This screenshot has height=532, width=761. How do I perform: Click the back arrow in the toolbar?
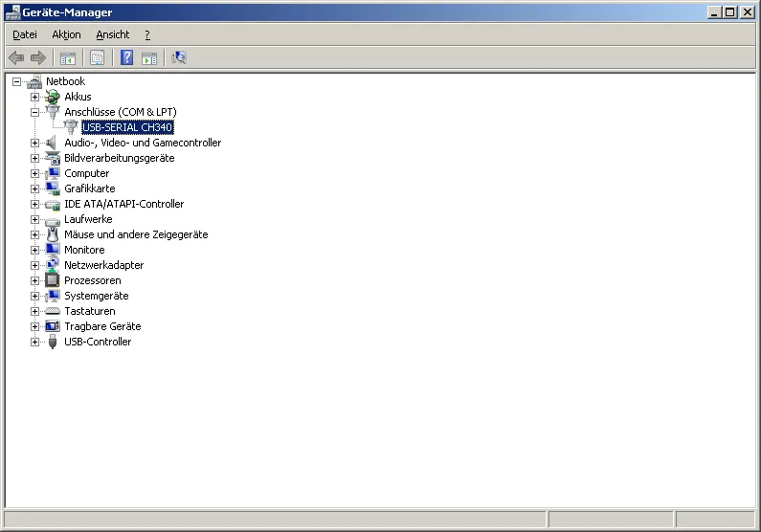[x=16, y=58]
